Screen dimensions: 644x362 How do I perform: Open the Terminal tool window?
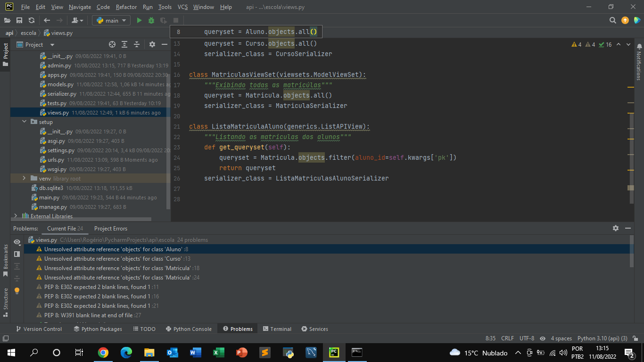tap(277, 329)
